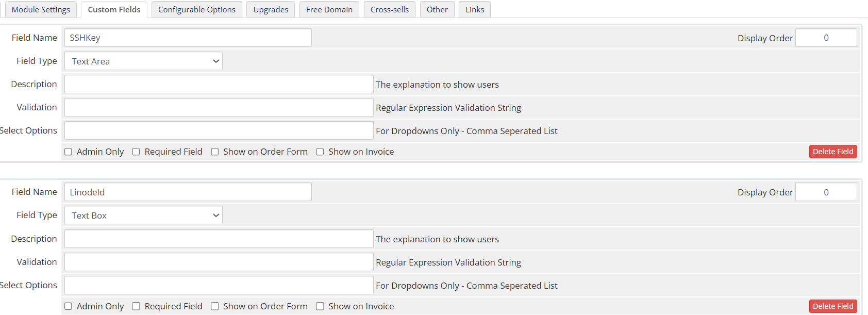
Task: Check Required Field for SSHKey field
Action: coord(136,152)
